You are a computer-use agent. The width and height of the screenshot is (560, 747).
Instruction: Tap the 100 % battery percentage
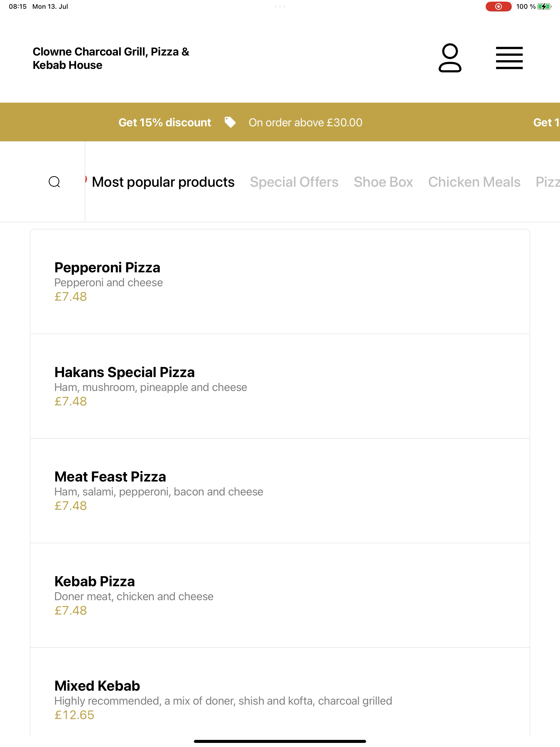click(526, 6)
